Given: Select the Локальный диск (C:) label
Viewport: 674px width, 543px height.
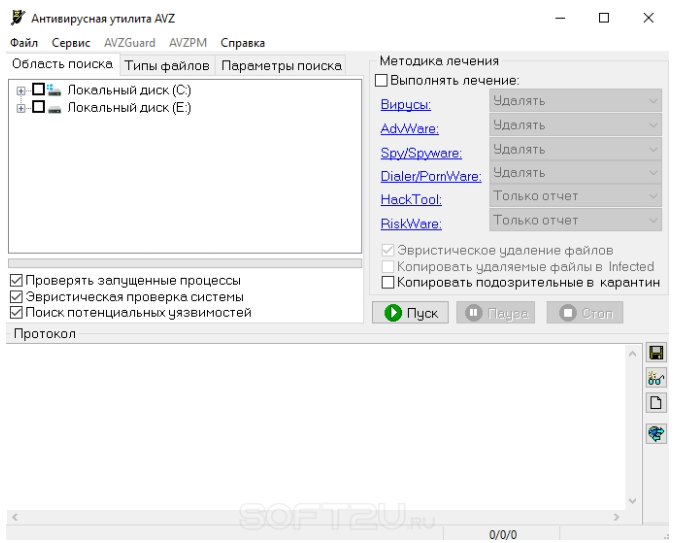Looking at the screenshot, I should click(129, 90).
